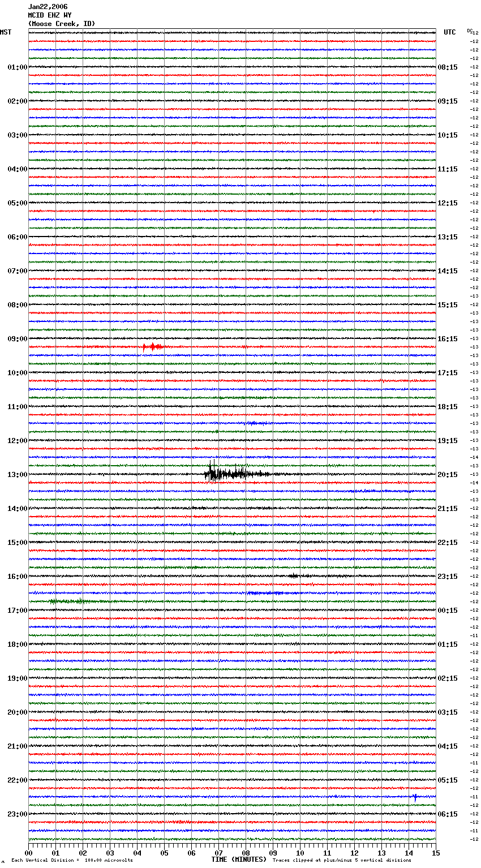Select the station code MCID EHZ WY
The width and height of the screenshot is (481, 868).
50,15
